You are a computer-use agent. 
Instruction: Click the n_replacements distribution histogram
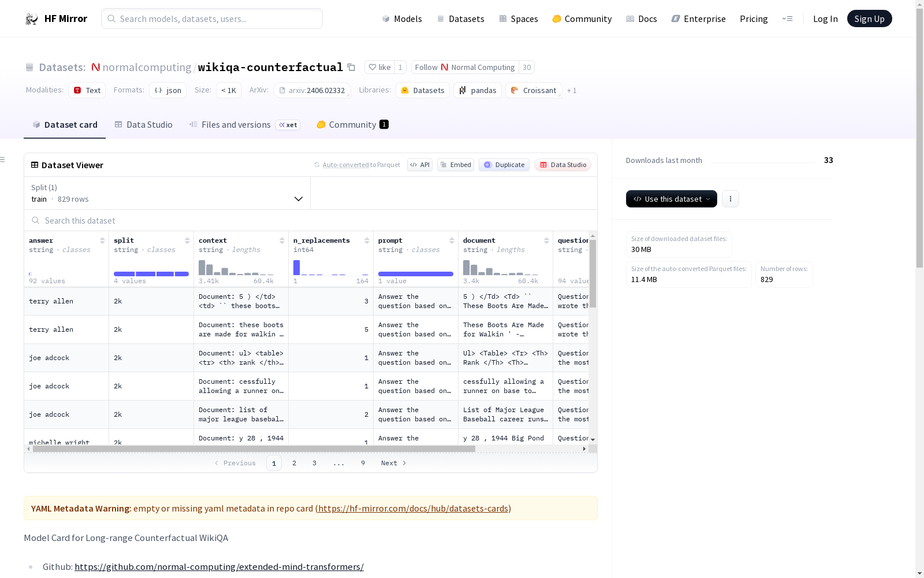(x=331, y=267)
